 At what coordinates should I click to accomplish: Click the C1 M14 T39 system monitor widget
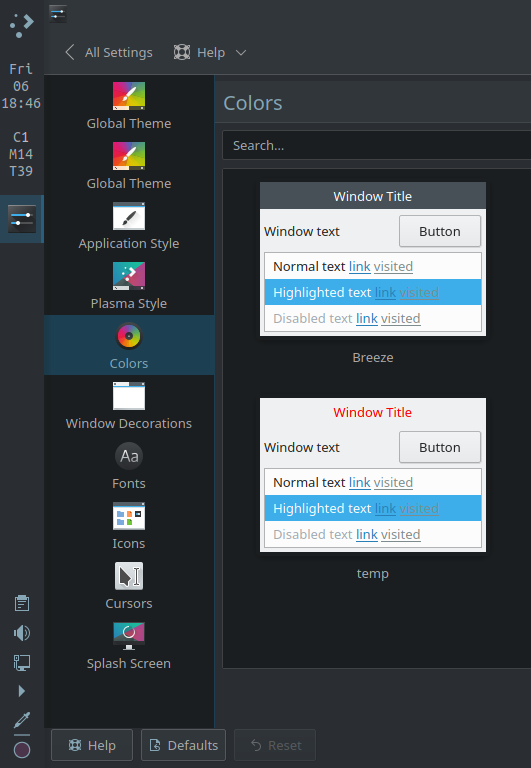(21, 154)
